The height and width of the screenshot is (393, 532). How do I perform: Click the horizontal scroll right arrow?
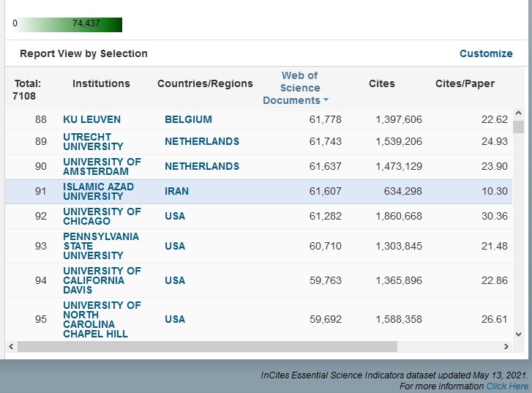pos(506,346)
